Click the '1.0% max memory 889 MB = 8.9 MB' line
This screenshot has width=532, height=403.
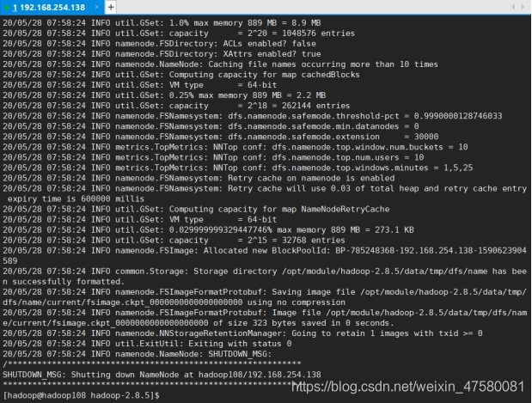pyautogui.click(x=162, y=22)
